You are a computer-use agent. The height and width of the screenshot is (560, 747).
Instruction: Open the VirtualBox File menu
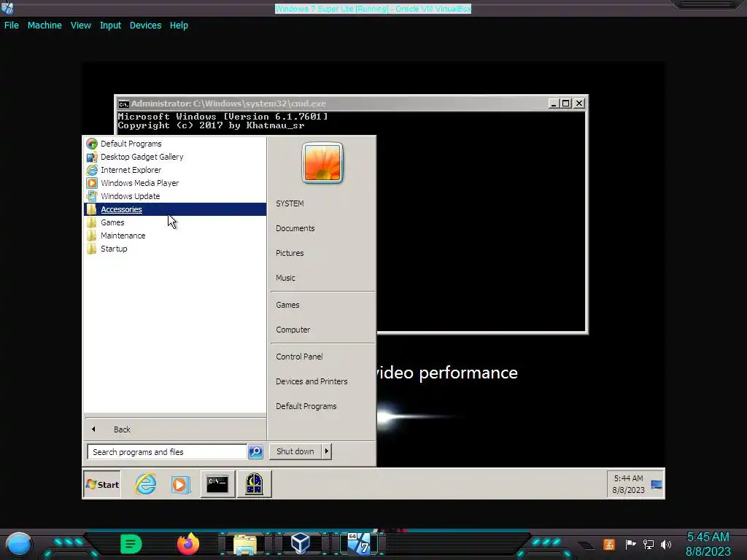coord(12,26)
